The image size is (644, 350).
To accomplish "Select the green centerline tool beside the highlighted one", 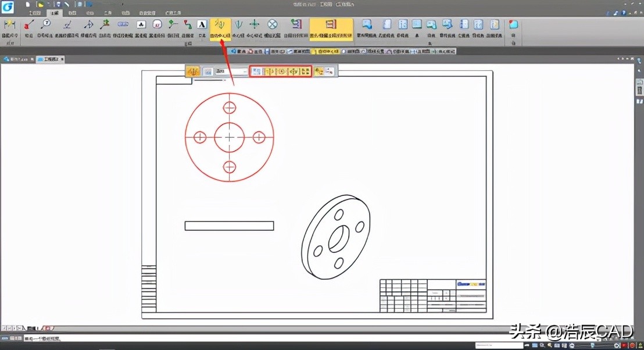I will tap(238, 28).
